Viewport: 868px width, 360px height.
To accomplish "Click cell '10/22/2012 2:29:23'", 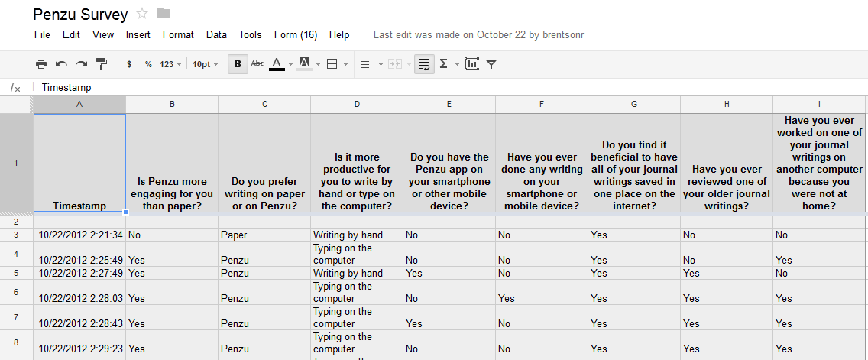I will (x=79, y=343).
